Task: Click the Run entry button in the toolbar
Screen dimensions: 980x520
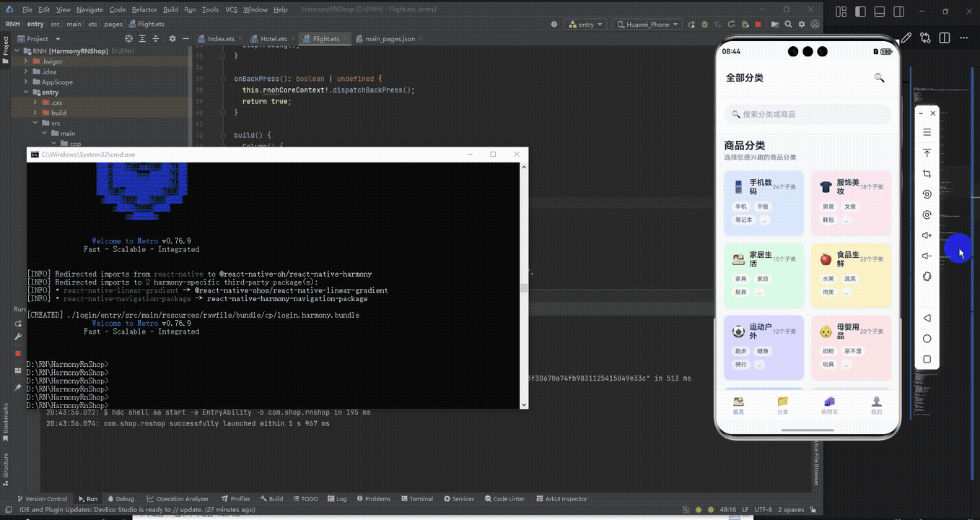Action: point(691,24)
